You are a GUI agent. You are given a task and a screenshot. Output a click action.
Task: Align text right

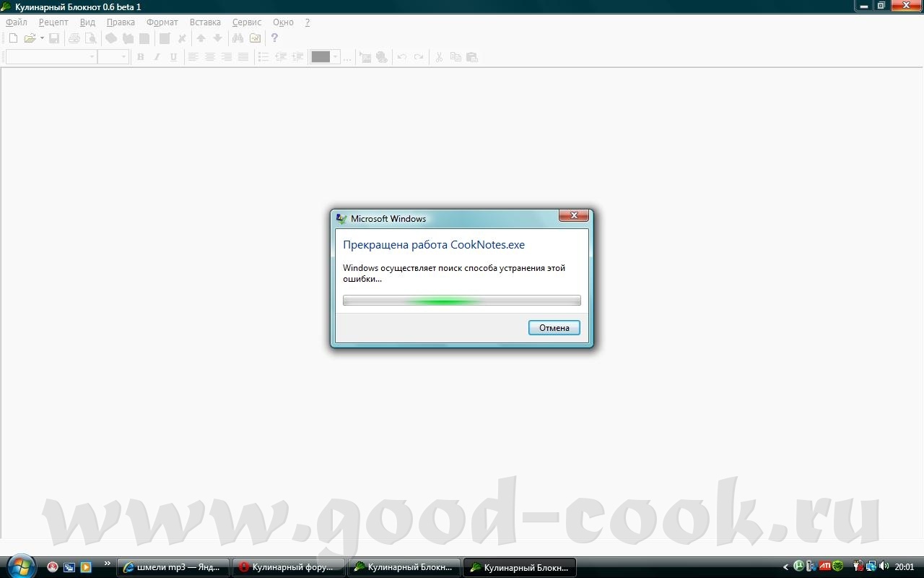[227, 57]
